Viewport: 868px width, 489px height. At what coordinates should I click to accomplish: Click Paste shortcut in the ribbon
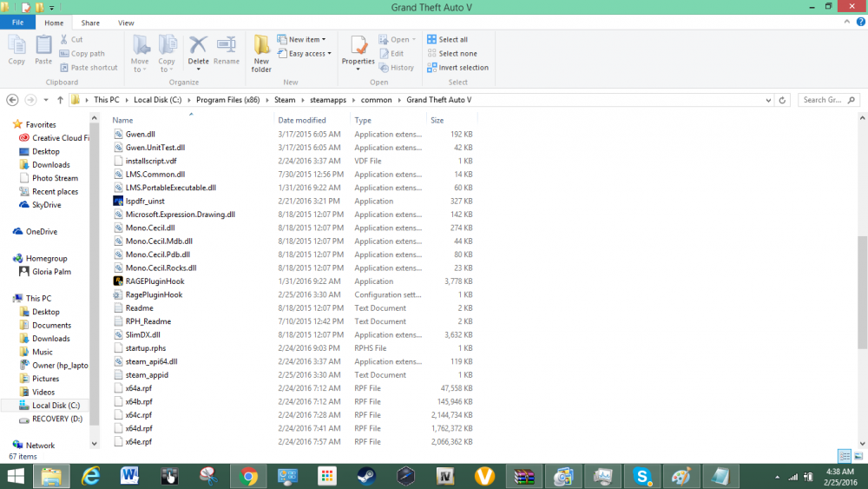click(x=89, y=68)
